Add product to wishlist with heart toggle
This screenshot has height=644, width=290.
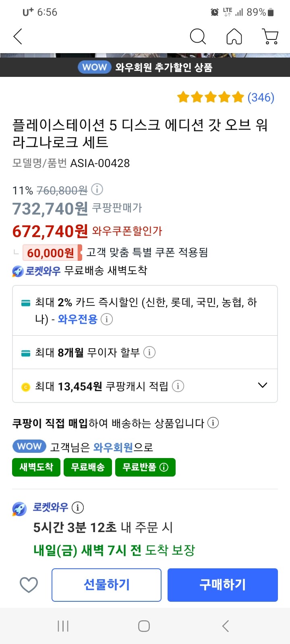[28, 585]
